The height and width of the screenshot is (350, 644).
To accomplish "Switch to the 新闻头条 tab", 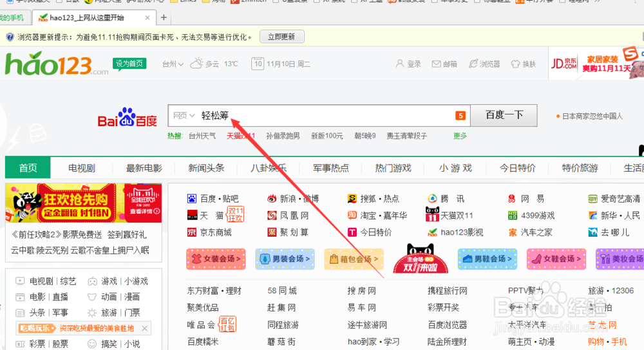I will point(206,168).
